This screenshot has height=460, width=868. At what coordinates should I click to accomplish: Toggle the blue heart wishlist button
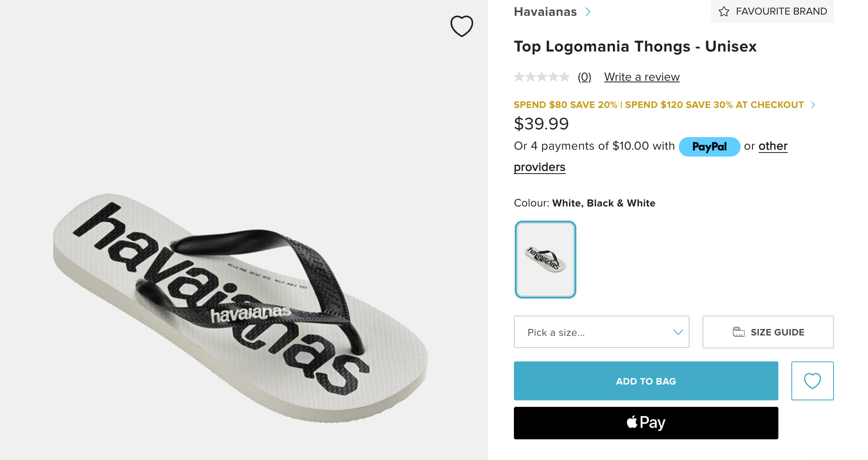[812, 381]
